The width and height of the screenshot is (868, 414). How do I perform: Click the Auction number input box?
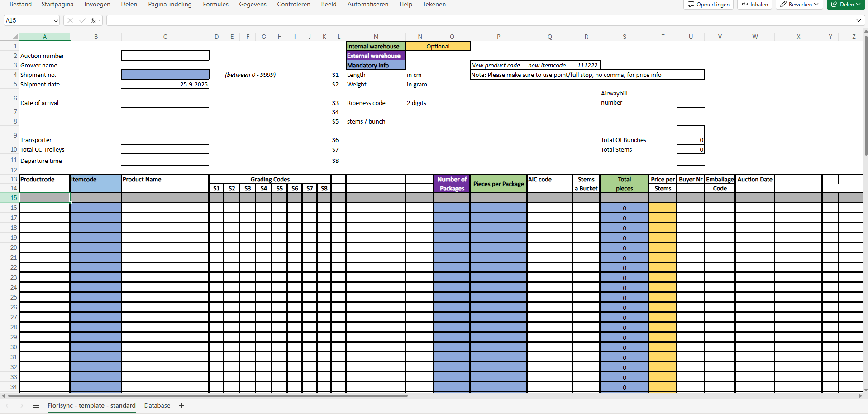coord(165,56)
